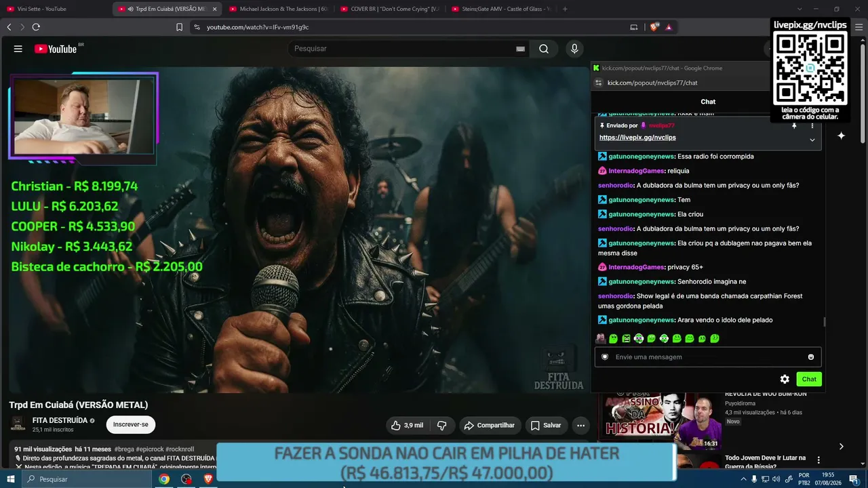Open the Brave Shields icon
Screen dimensions: 868x488
tap(654, 27)
